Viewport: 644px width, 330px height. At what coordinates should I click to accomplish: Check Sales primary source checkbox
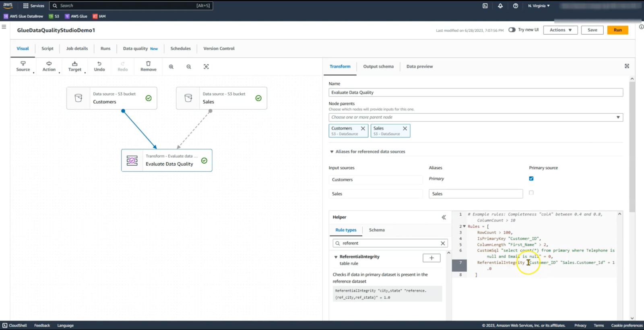point(531,193)
